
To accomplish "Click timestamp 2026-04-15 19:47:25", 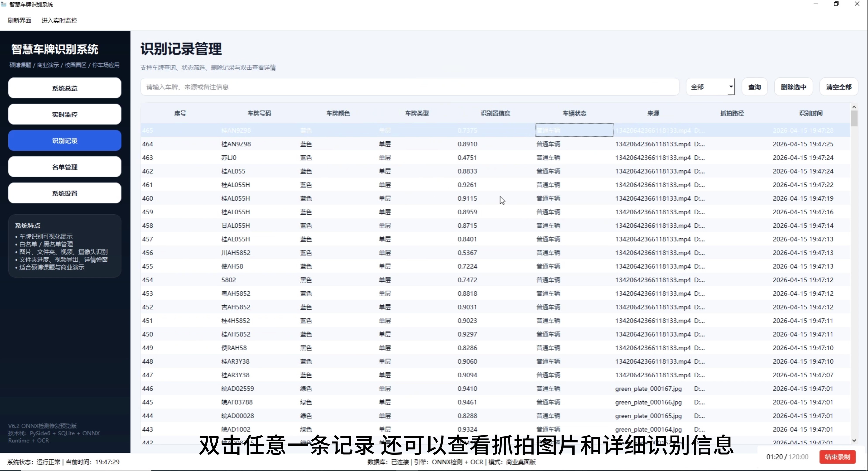I will 803,144.
